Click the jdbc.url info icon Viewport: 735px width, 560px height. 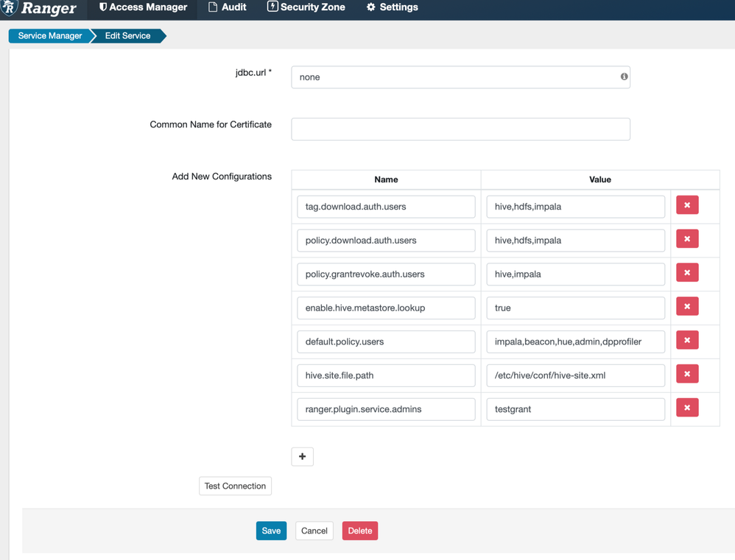(624, 77)
